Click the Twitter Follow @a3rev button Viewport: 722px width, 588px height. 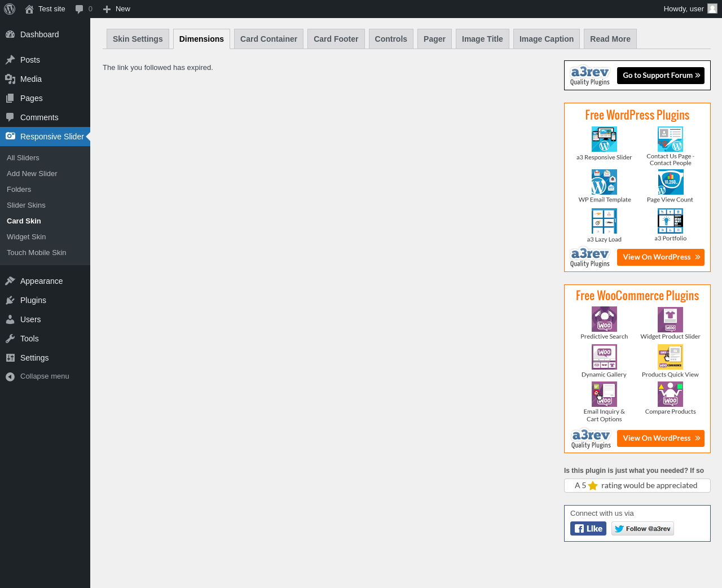point(642,529)
